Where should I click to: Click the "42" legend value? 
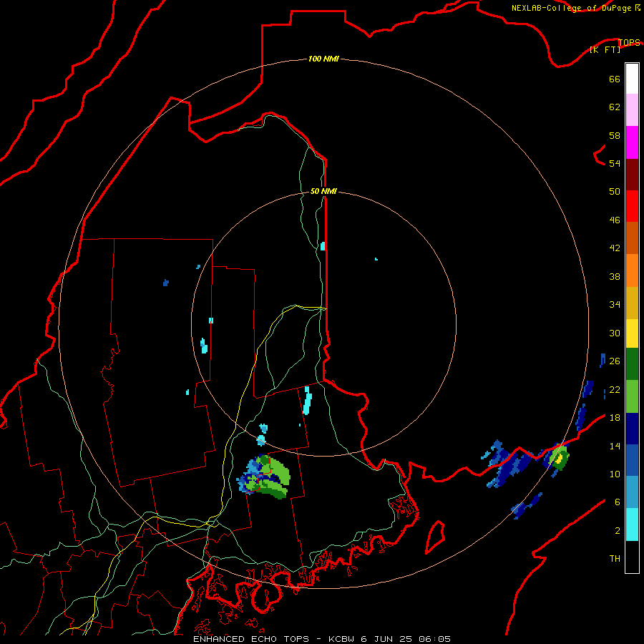pyautogui.click(x=615, y=248)
